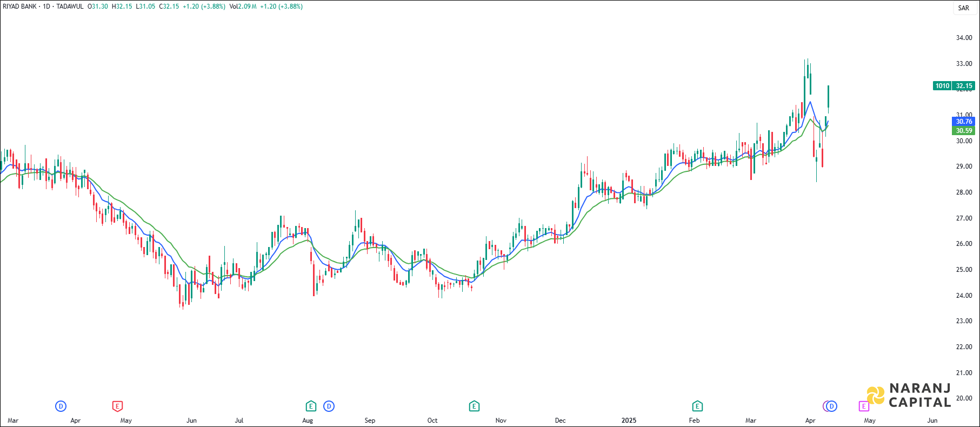Click the Oct label on time axis
The height and width of the screenshot is (427, 980).
432,421
